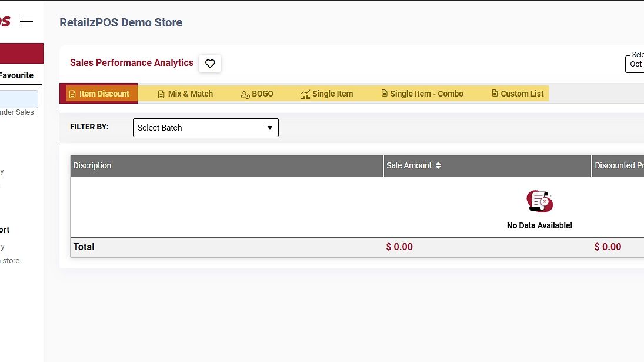Screen dimensions: 644x362
Task: Switch to the Single Item - Combo tab
Action: pyautogui.click(x=426, y=94)
